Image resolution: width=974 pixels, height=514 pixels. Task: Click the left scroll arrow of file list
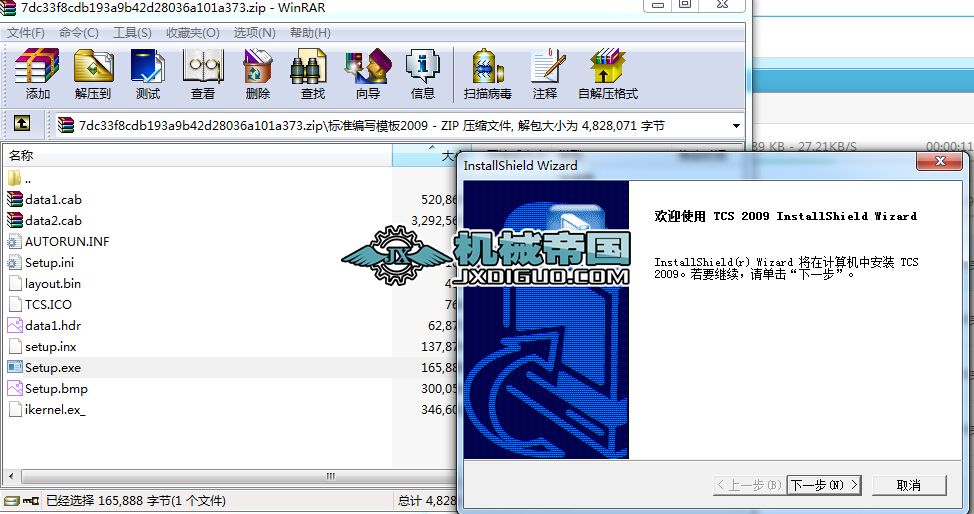[11, 477]
